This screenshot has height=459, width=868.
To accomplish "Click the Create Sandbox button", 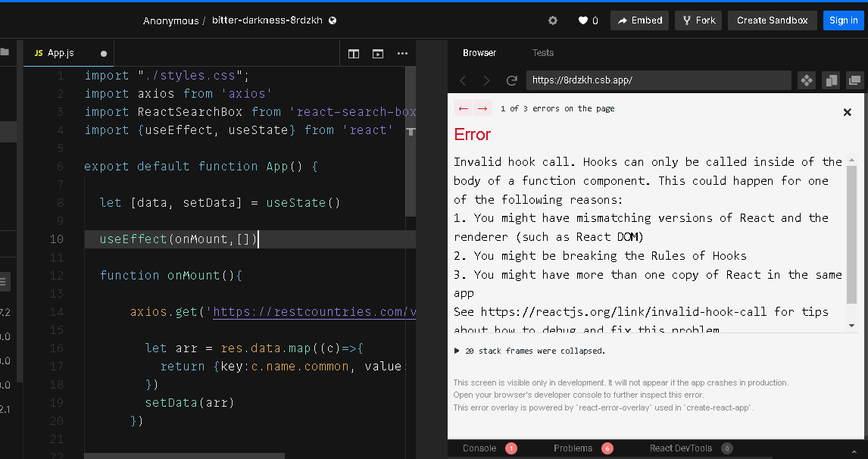I will 772,20.
